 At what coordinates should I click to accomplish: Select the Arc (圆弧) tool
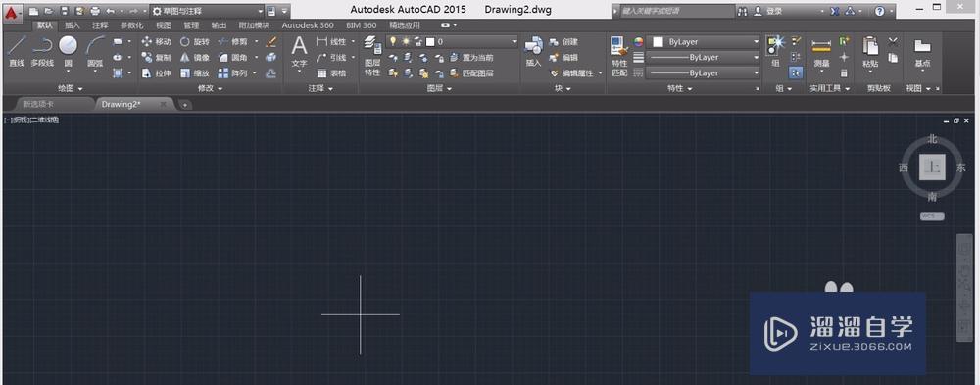click(x=95, y=51)
